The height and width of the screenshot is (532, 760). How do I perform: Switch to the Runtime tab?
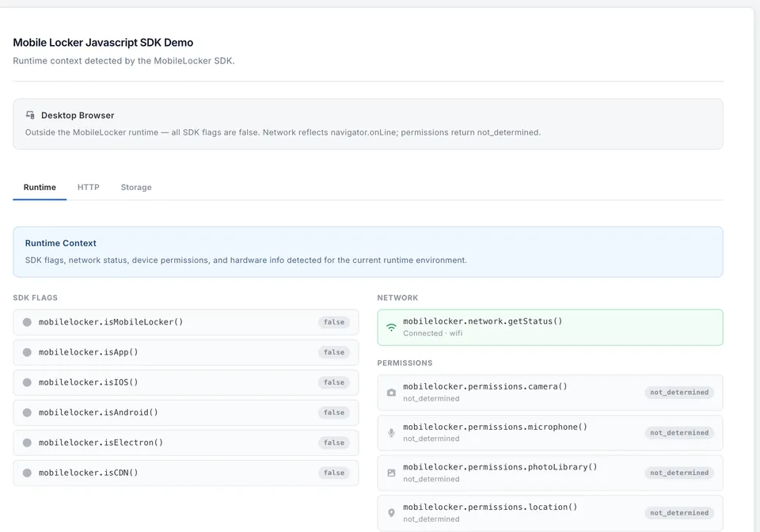40,187
